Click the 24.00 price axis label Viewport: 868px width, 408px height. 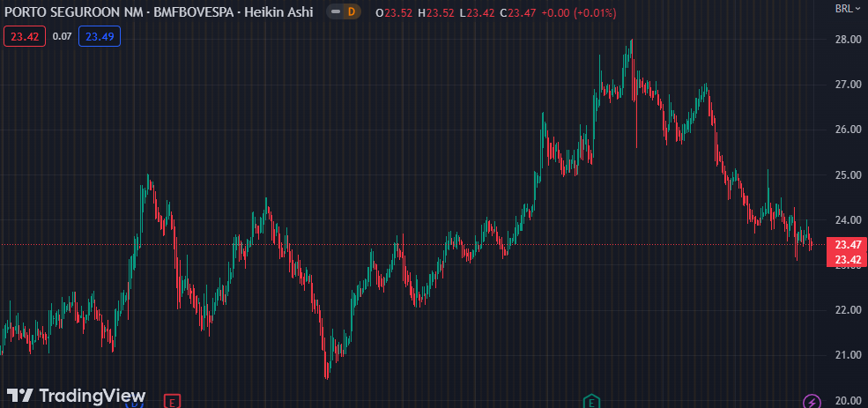tap(848, 219)
